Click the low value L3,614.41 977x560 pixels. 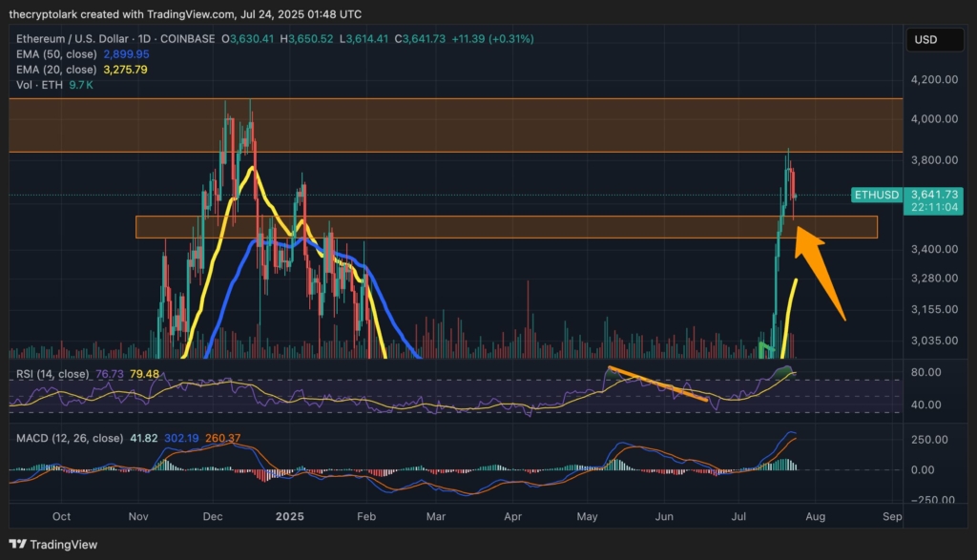coord(364,38)
